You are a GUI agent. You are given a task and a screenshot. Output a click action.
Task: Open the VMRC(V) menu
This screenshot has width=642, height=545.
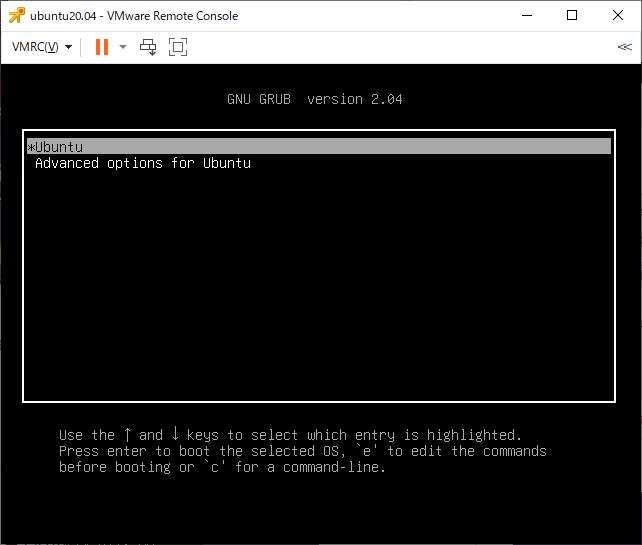(42, 47)
